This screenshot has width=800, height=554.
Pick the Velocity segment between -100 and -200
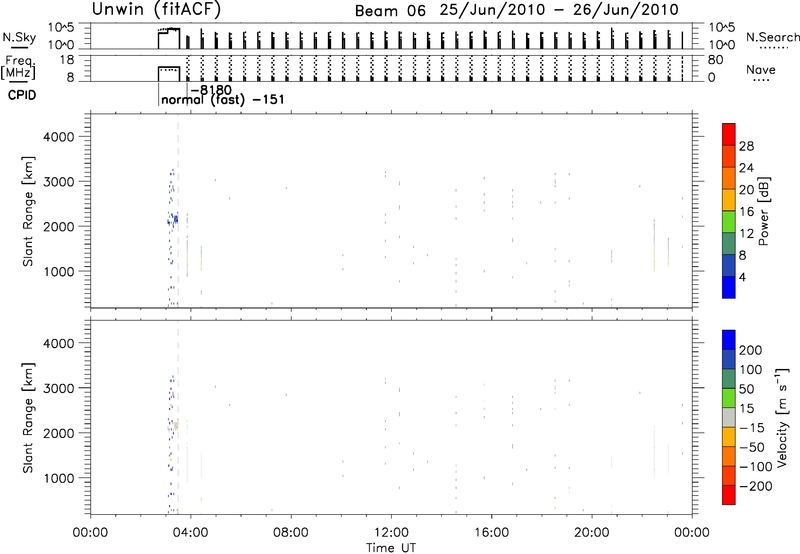pyautogui.click(x=729, y=475)
